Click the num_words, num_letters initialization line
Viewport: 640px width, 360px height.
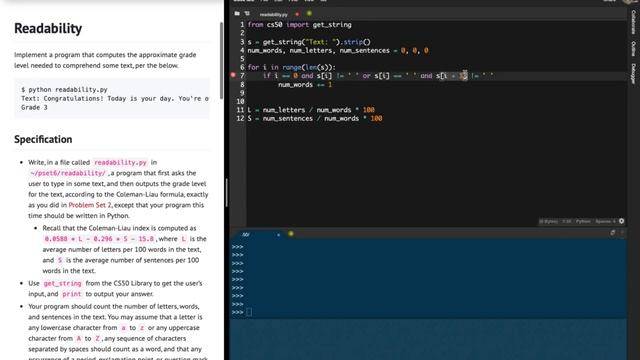point(338,50)
